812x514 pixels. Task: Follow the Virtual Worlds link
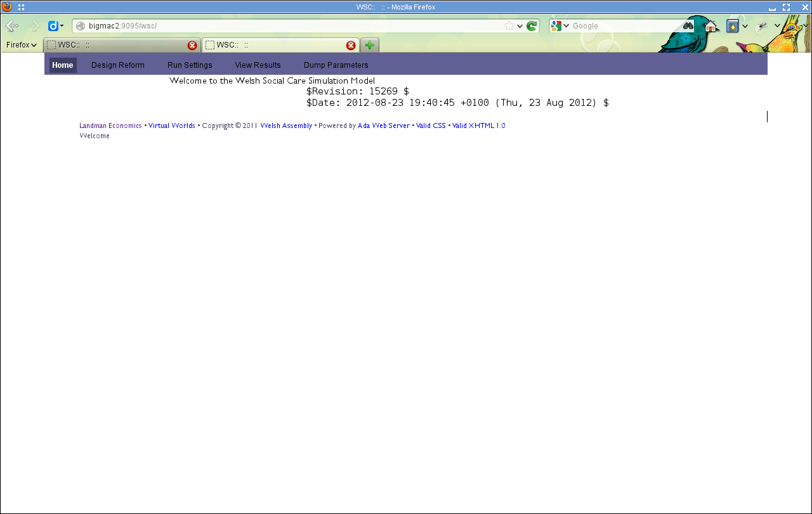172,125
